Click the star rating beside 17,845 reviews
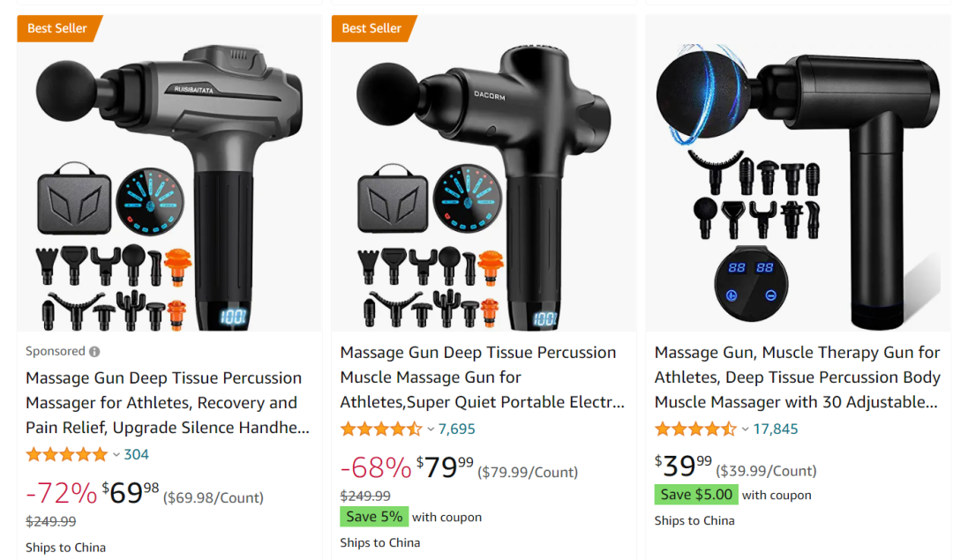 point(695,429)
